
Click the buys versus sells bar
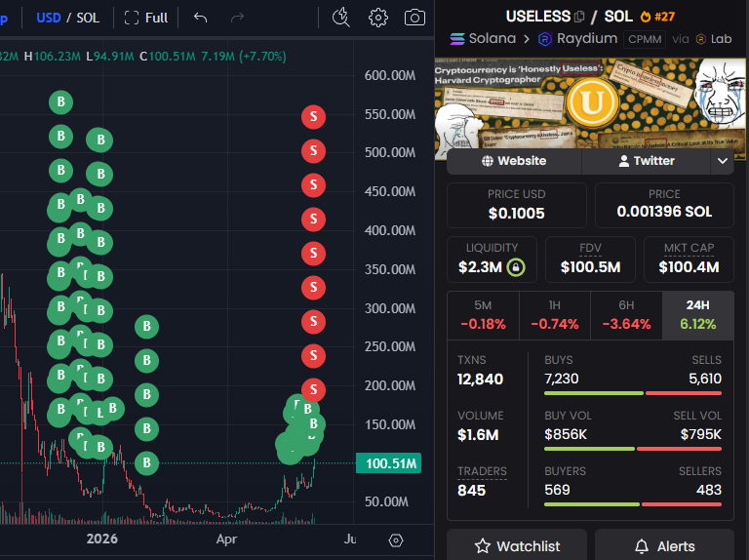(632, 393)
